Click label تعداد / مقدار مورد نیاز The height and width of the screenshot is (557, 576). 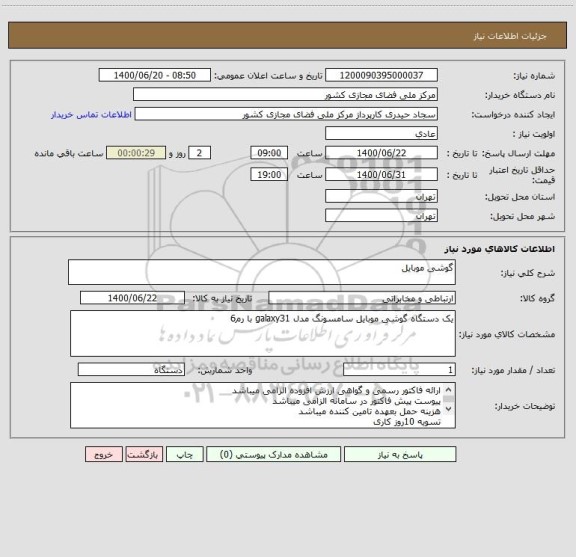point(513,370)
